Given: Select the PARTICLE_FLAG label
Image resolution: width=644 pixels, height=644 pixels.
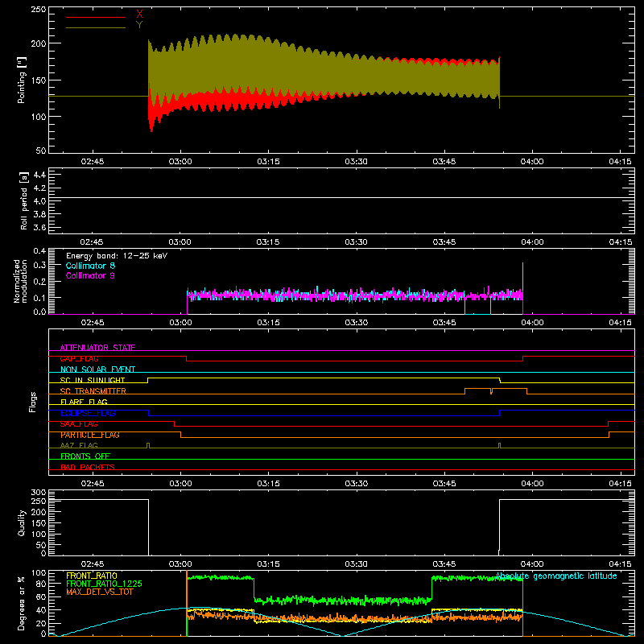Looking at the screenshot, I should pos(90,435).
